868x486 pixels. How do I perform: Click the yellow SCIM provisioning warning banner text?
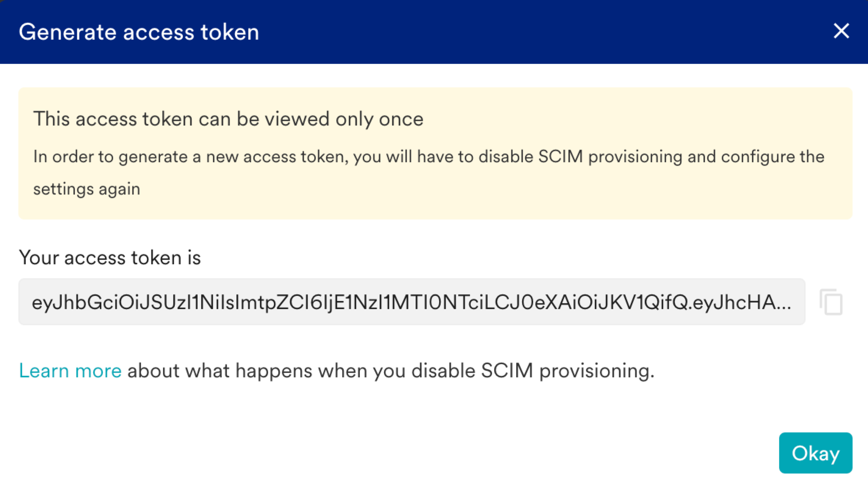pyautogui.click(x=428, y=157)
